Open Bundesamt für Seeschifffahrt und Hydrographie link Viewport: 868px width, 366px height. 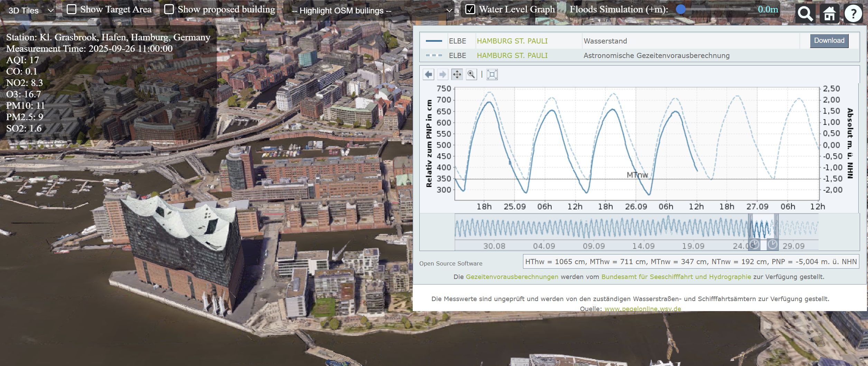click(676, 277)
